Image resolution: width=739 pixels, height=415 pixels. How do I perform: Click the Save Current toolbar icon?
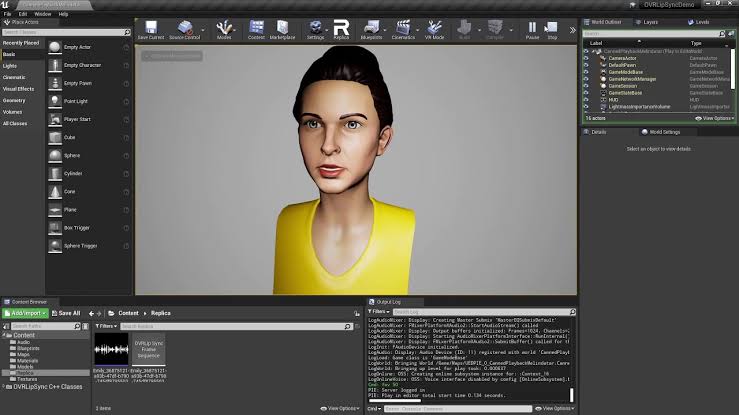point(150,28)
